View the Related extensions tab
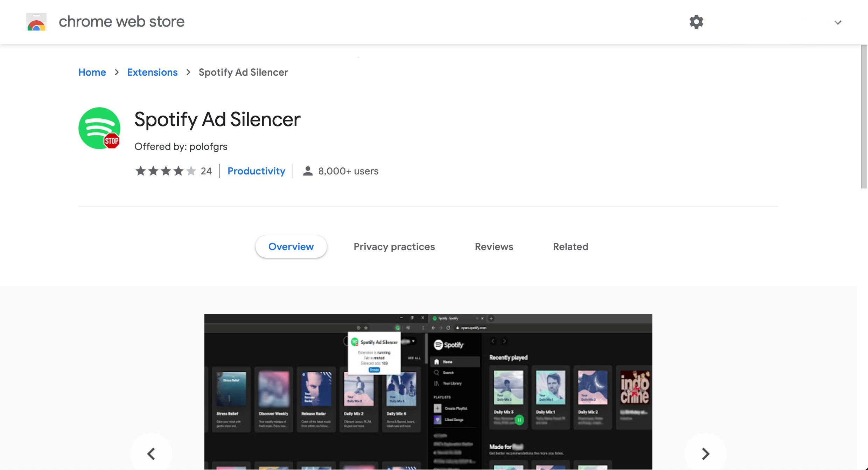 [570, 247]
